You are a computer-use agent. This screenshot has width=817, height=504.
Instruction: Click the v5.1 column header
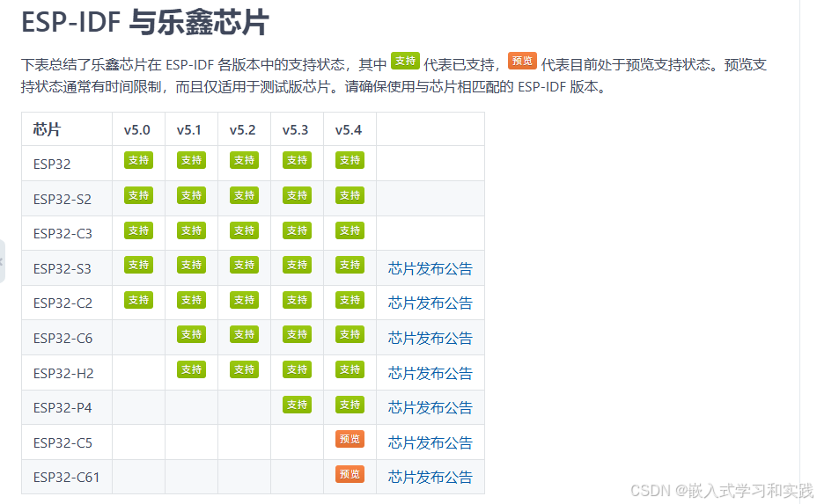click(189, 130)
